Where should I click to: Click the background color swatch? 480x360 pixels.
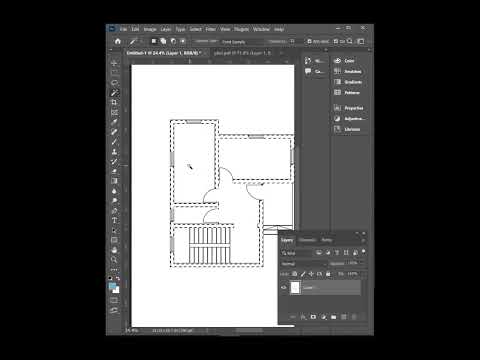[x=116, y=290]
